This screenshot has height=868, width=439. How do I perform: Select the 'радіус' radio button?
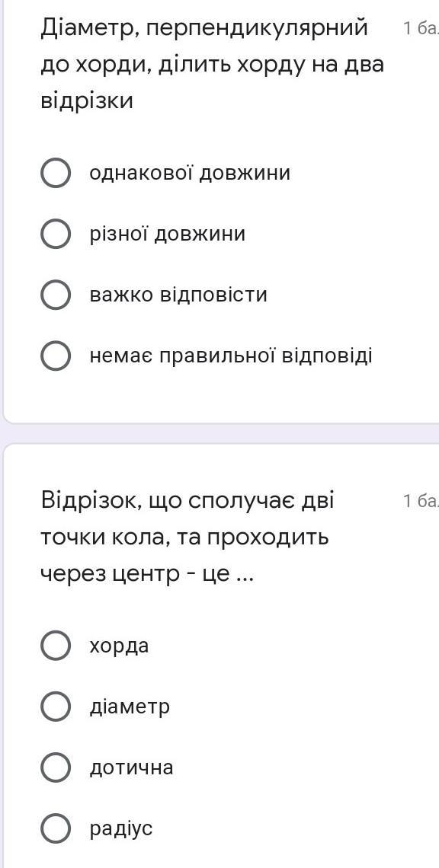[x=56, y=828]
